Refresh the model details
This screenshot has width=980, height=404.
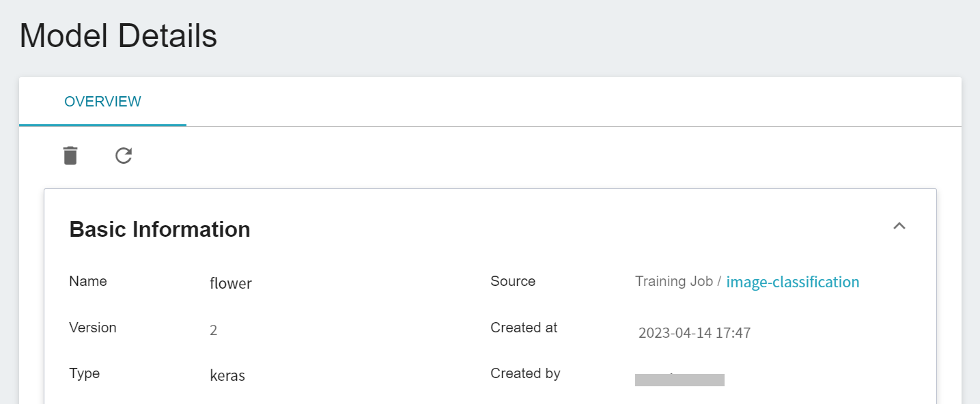(x=124, y=156)
